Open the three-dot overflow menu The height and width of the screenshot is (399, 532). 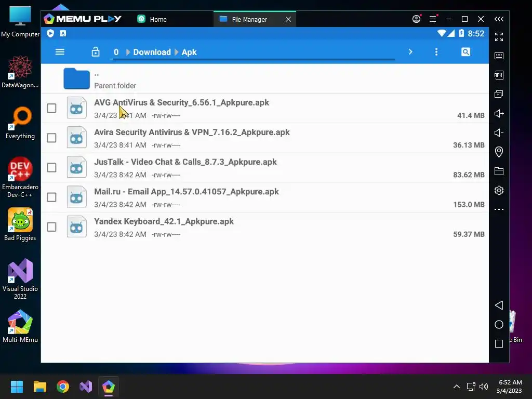click(x=436, y=52)
